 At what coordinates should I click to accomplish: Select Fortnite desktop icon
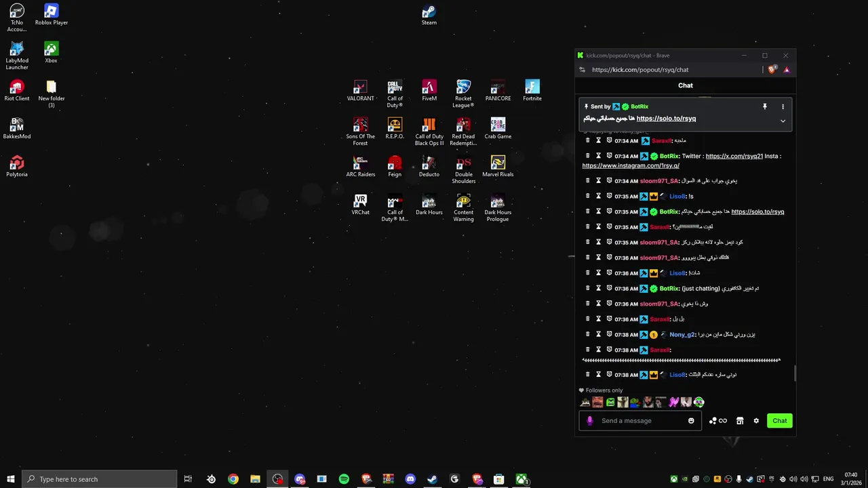tap(532, 91)
